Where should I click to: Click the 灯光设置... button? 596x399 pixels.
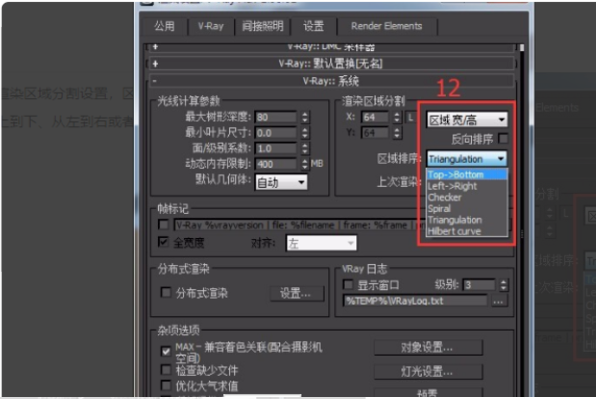(x=428, y=371)
